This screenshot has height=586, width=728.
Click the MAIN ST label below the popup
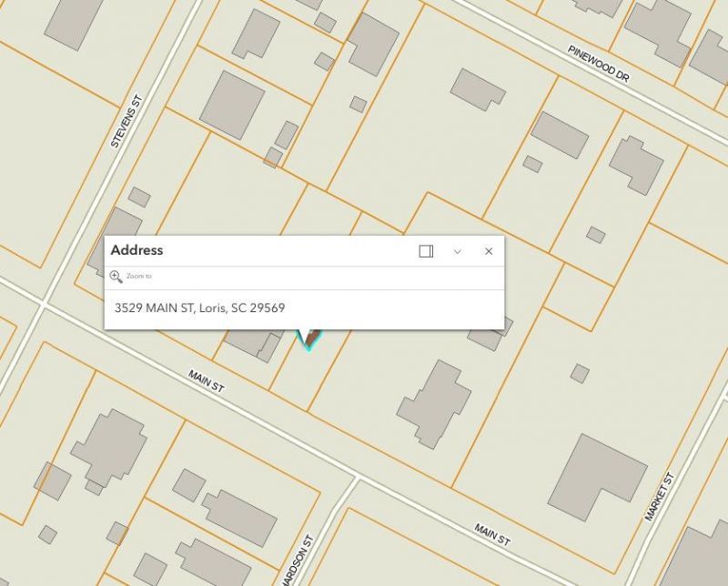(207, 380)
